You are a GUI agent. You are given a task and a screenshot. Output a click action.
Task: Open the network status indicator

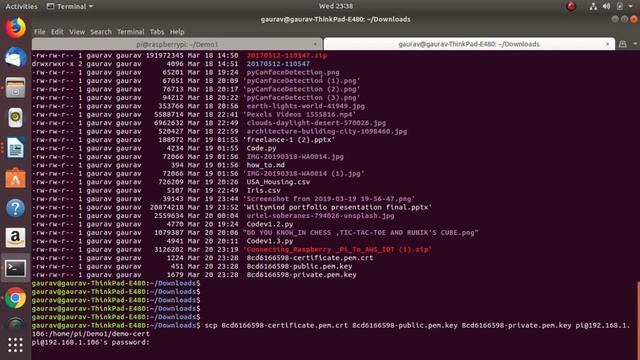(593, 6)
